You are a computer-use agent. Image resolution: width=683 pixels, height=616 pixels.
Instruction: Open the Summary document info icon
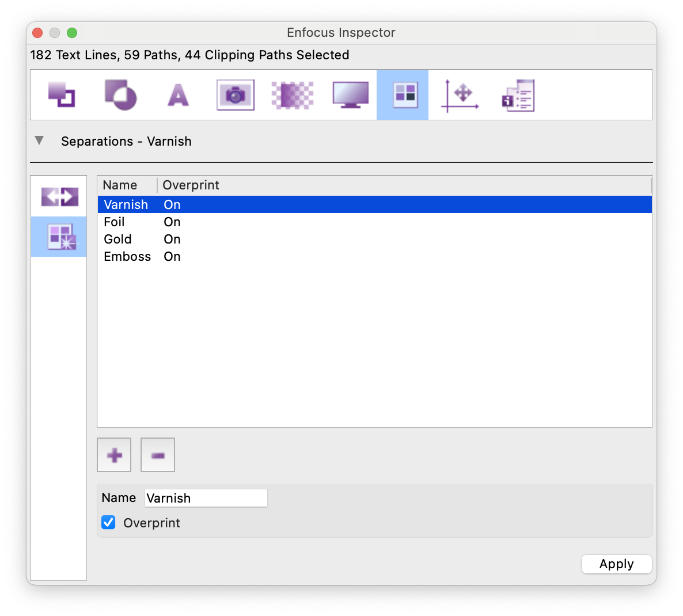coord(518,96)
